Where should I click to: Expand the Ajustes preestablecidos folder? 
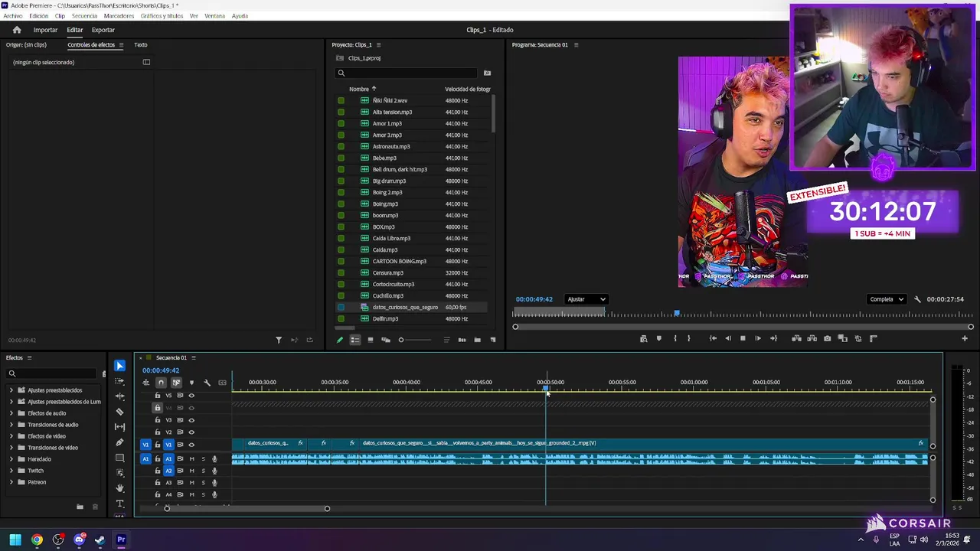tap(11, 390)
